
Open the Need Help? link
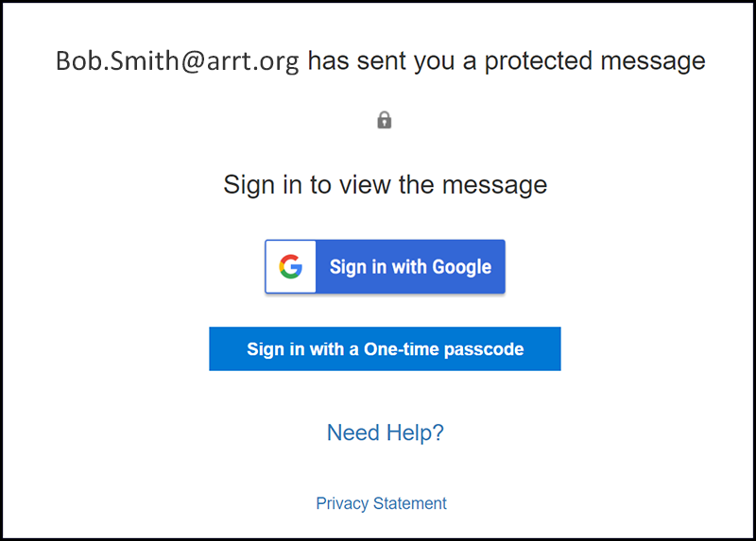(x=386, y=432)
